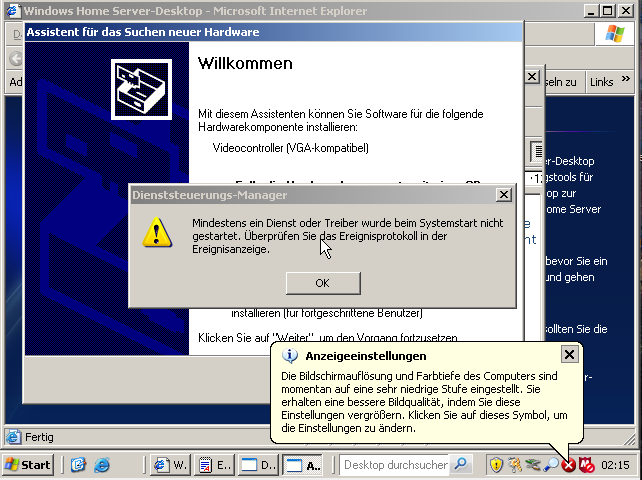The height and width of the screenshot is (480, 642).
Task: Switch to the 'D...' taskbar window button
Action: tap(258, 465)
